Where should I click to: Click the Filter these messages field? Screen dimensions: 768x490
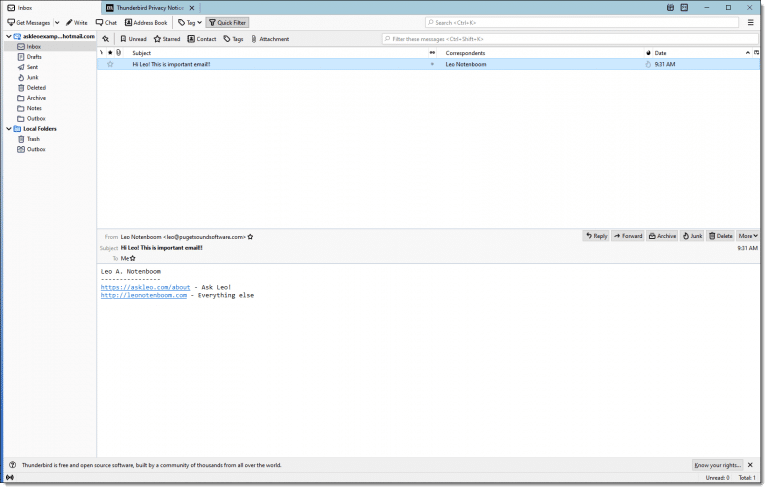pos(570,39)
